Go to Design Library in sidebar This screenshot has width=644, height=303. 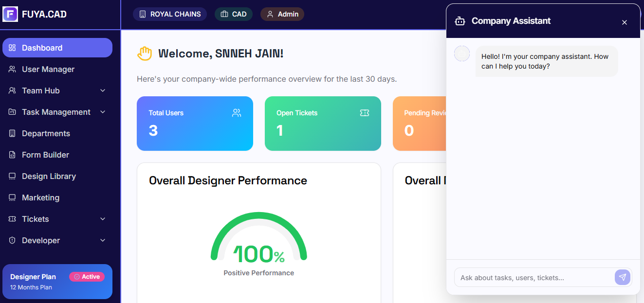tap(49, 176)
